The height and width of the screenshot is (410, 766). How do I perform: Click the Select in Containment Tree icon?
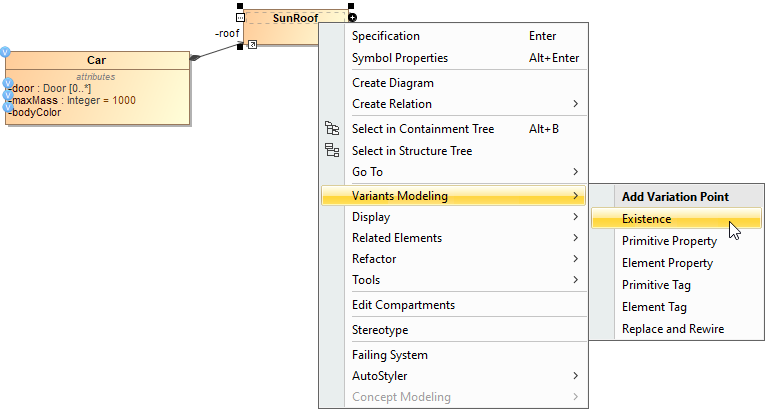[x=333, y=129]
